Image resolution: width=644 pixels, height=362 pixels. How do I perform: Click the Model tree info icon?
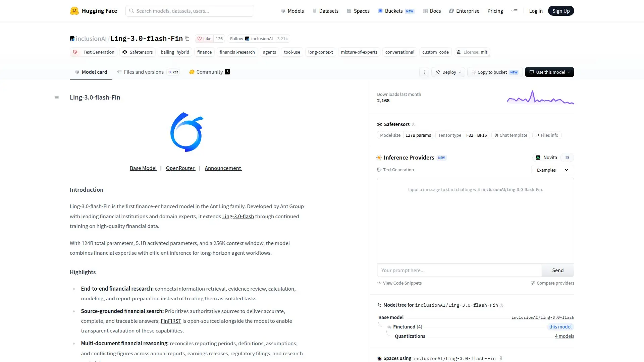click(x=501, y=305)
